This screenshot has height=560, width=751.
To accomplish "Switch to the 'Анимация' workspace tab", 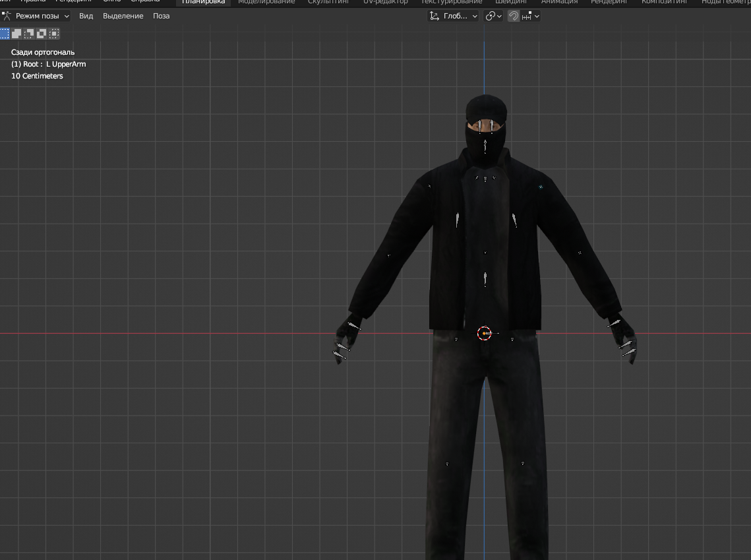I will 559,2.
